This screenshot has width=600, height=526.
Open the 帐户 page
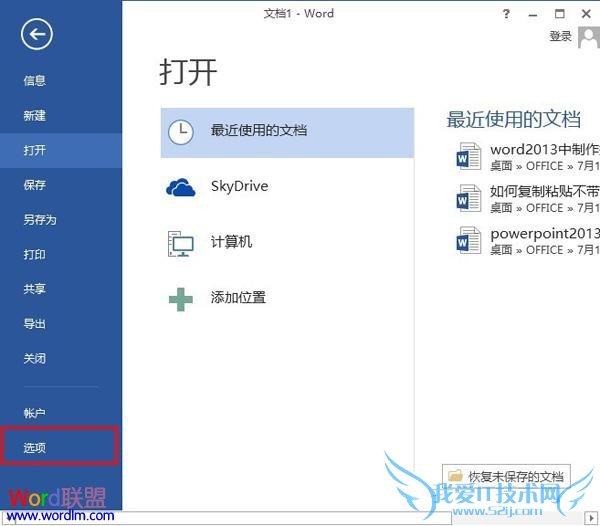click(x=34, y=413)
